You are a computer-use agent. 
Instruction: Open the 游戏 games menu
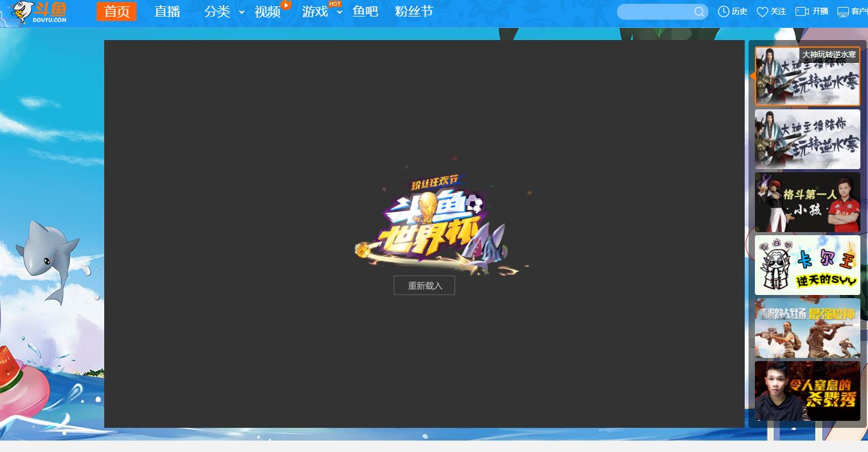tap(315, 11)
